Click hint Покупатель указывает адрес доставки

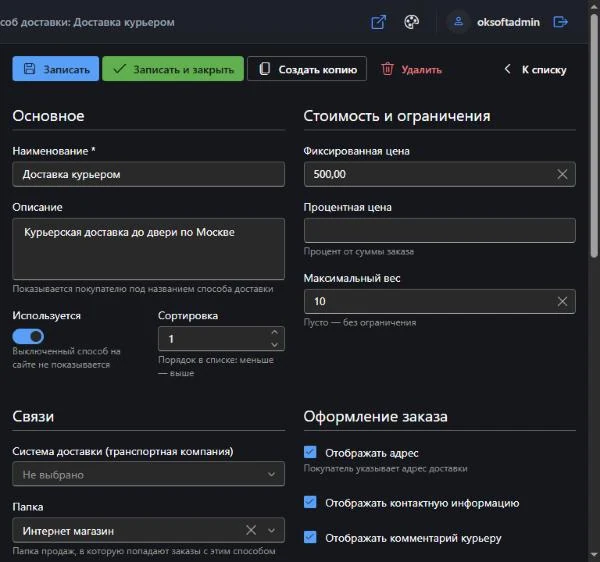pyautogui.click(x=385, y=469)
